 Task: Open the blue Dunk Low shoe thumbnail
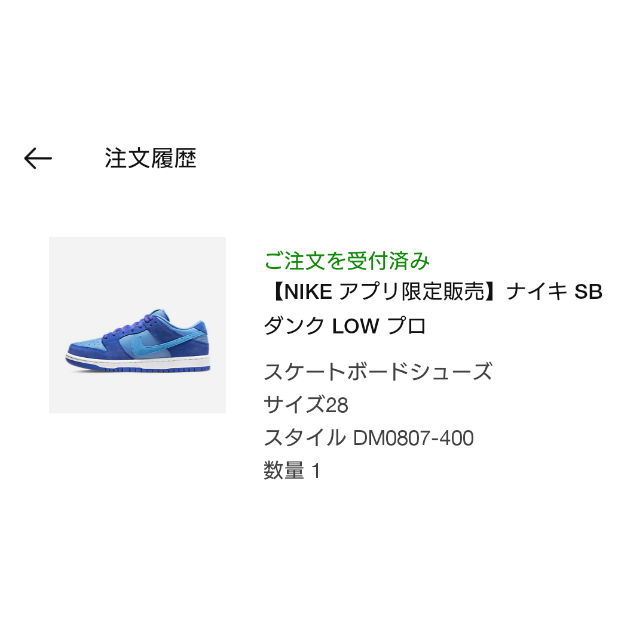tap(138, 325)
